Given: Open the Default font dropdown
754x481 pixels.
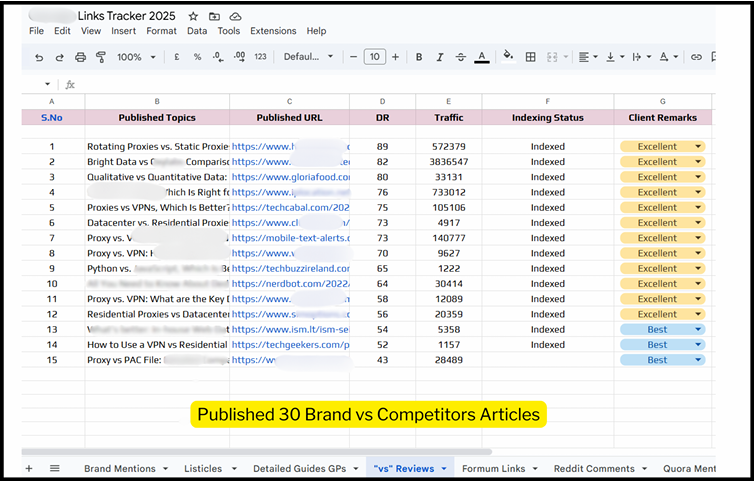Looking at the screenshot, I should (308, 57).
